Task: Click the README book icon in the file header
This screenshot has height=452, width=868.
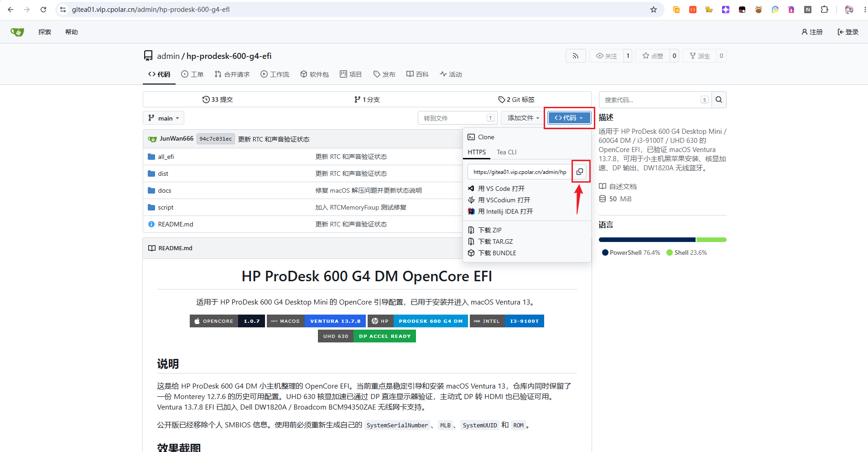Action: point(152,248)
